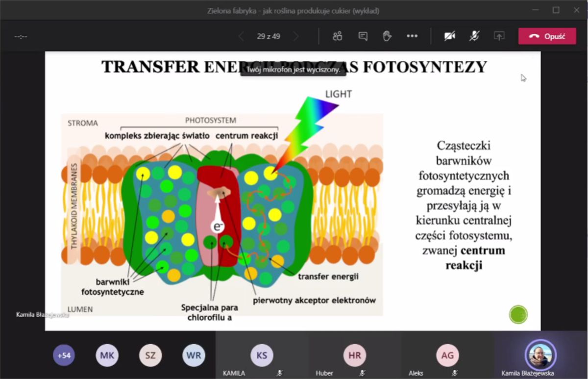Select the SZ participant avatar
Screen dimensions: 588x379
(150, 355)
